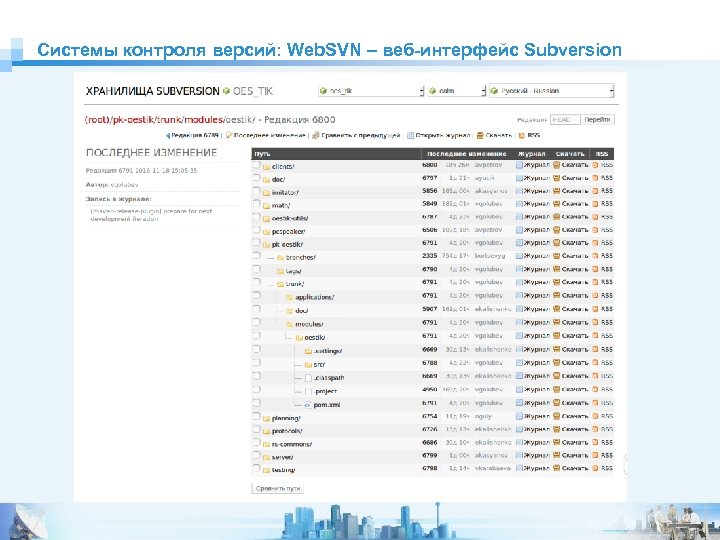This screenshot has height=540, width=720.
Task: Click the HEAD revision input field
Action: 565,120
